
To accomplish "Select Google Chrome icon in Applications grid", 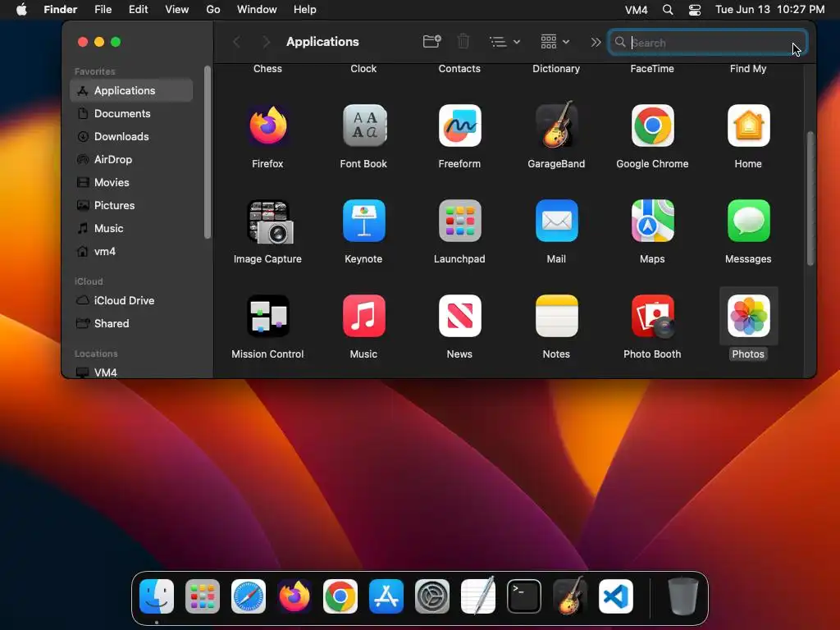I will tap(652, 126).
